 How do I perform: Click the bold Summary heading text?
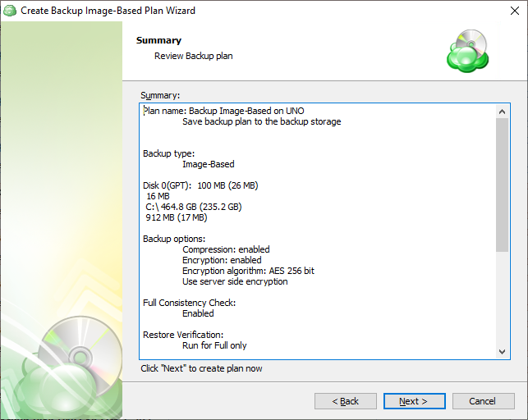tap(158, 40)
